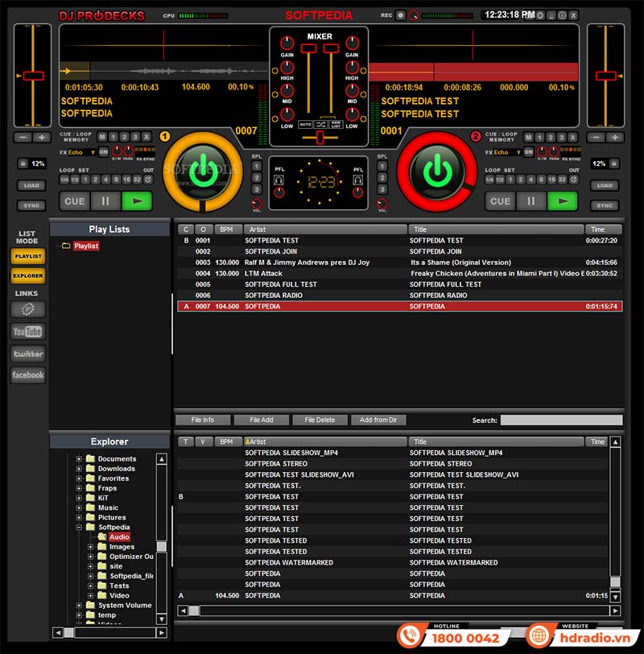The width and height of the screenshot is (644, 654).
Task: Enable the FX ON toggle on left deck
Action: pyautogui.click(x=103, y=151)
